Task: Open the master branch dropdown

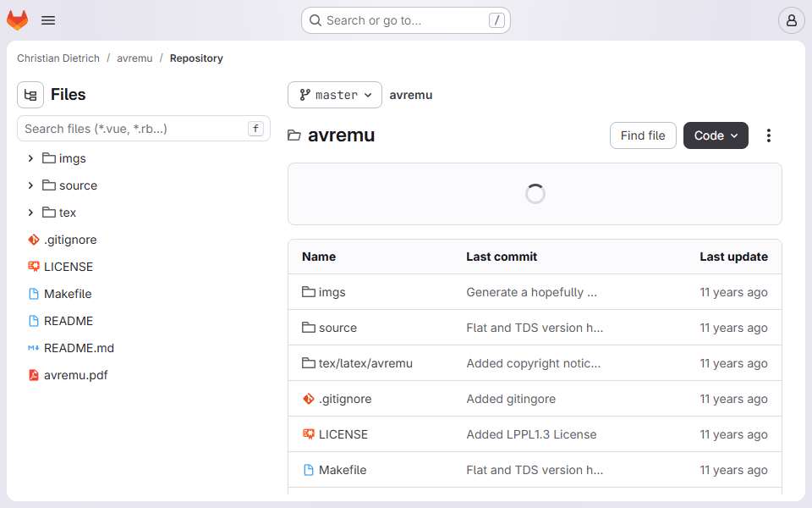Action: click(x=335, y=95)
